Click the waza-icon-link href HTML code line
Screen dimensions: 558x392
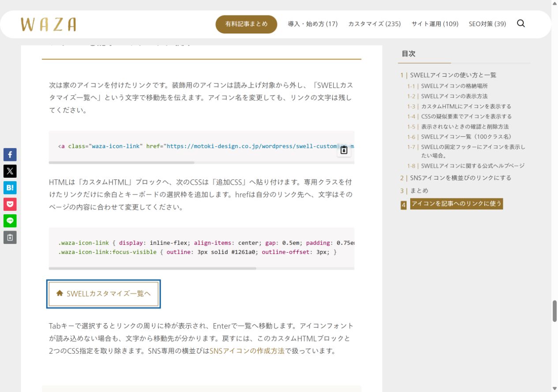pos(206,146)
